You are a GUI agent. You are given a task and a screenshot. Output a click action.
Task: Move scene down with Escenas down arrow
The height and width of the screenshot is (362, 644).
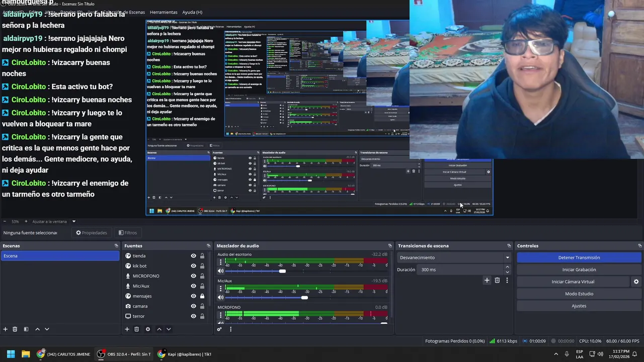pyautogui.click(x=47, y=329)
